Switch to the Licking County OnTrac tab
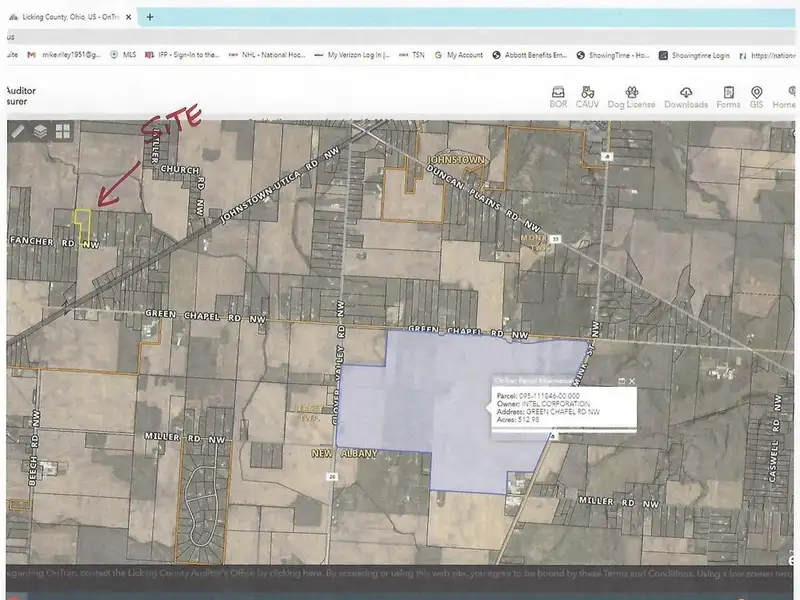 (x=70, y=17)
